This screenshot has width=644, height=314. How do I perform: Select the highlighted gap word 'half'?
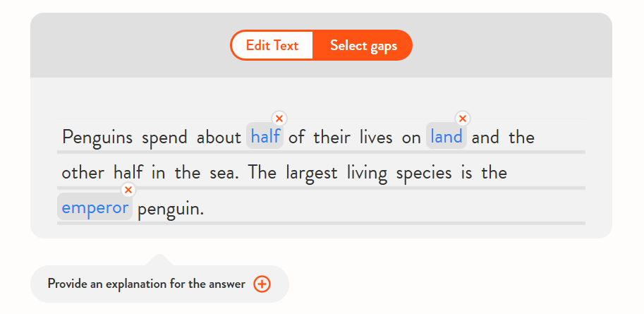tap(265, 137)
